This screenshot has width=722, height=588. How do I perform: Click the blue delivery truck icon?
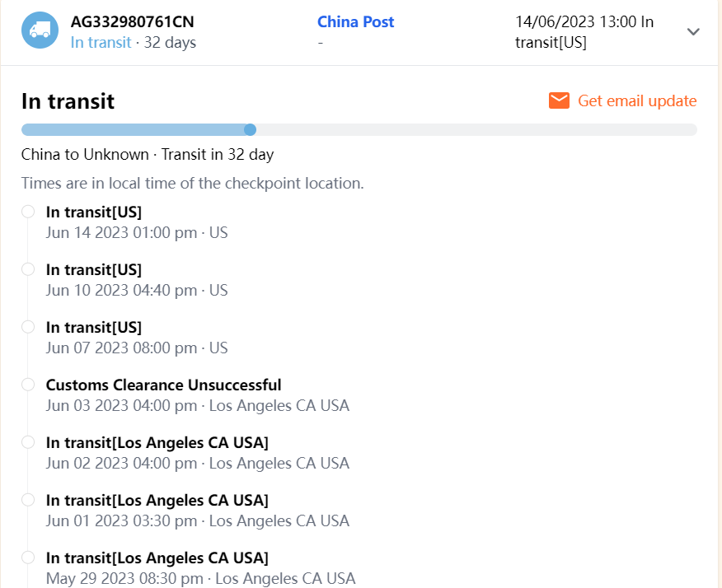point(40,30)
